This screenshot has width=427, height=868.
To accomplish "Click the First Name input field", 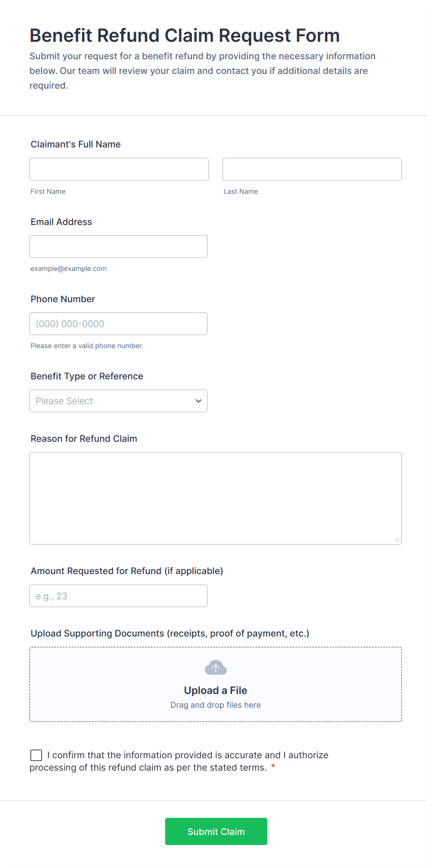I will [119, 169].
